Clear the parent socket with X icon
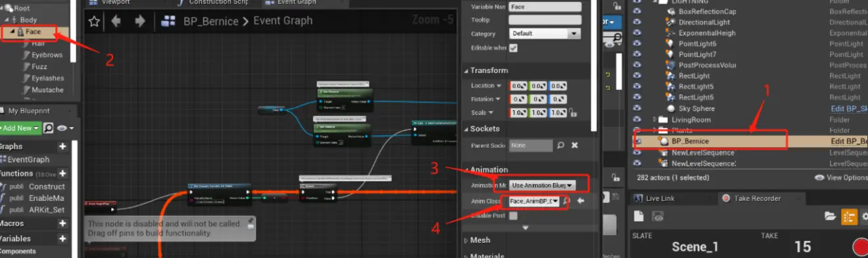The height and width of the screenshot is (258, 868). [x=575, y=145]
